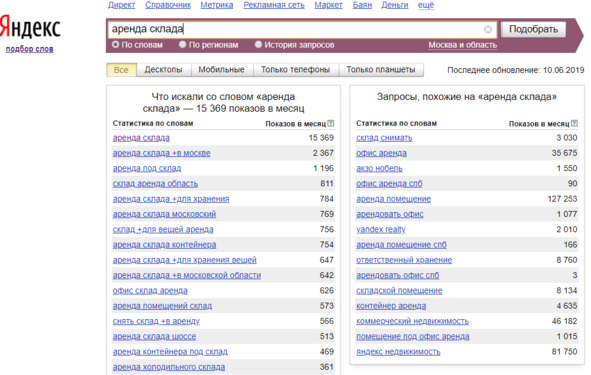
Task: Open the 'аренда под склад' query
Action: point(147,168)
